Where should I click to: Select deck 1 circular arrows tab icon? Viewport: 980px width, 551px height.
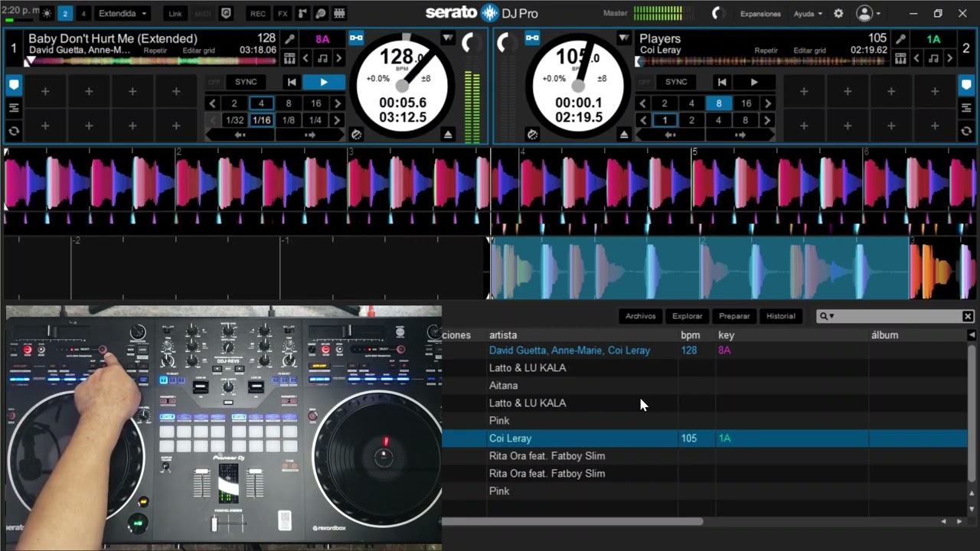pos(14,132)
